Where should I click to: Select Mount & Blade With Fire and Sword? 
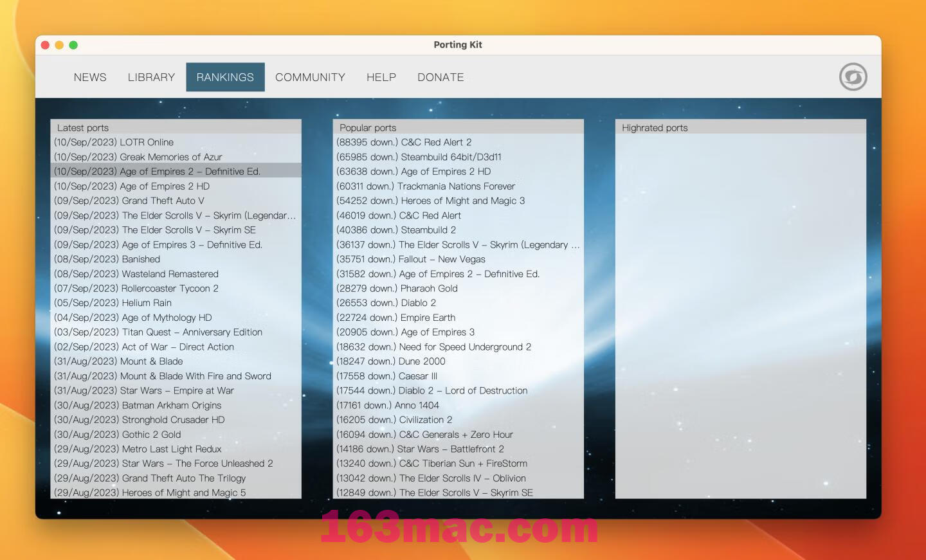(x=176, y=376)
